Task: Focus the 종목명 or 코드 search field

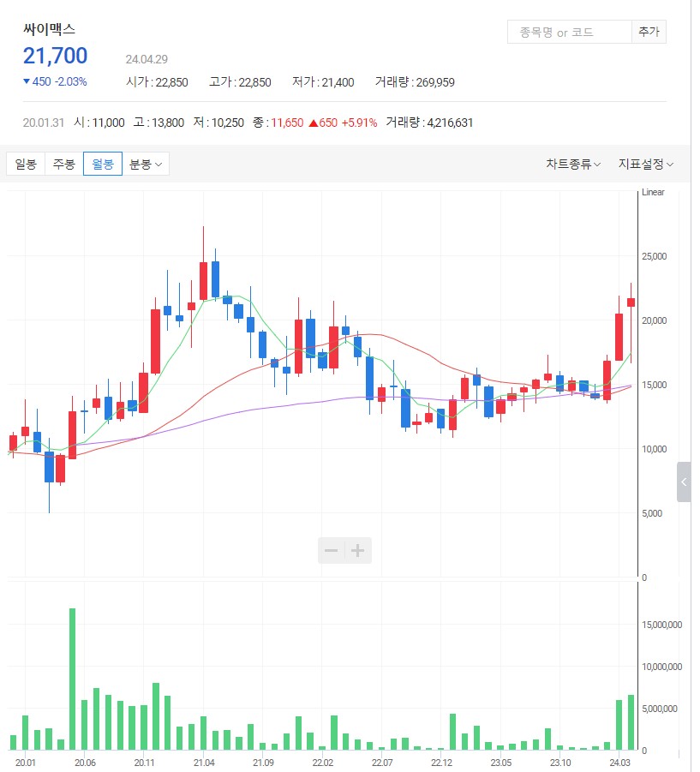Action: [569, 33]
